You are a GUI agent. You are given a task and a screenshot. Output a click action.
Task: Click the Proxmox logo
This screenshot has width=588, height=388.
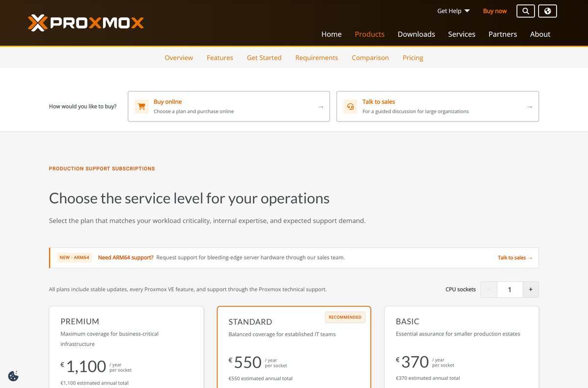click(86, 23)
